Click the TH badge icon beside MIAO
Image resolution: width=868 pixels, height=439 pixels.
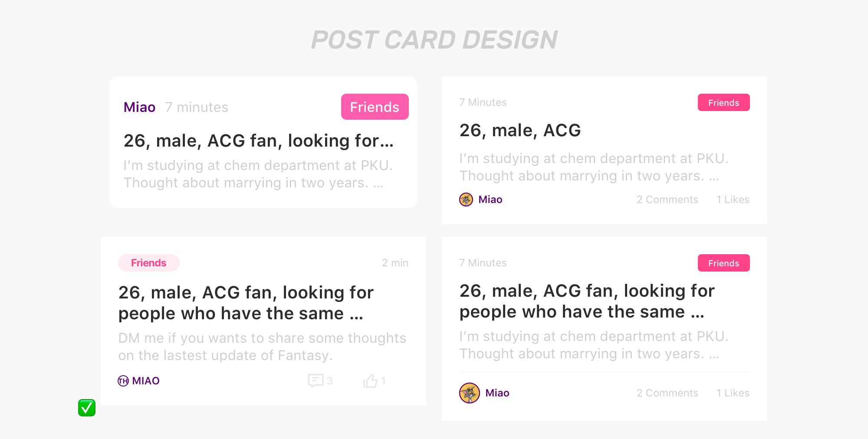[123, 381]
